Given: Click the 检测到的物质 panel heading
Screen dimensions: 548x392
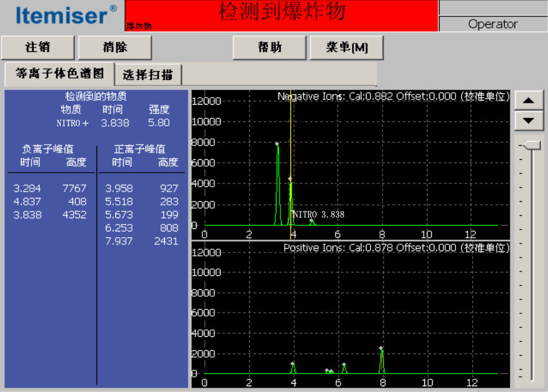Looking at the screenshot, I should (96, 96).
